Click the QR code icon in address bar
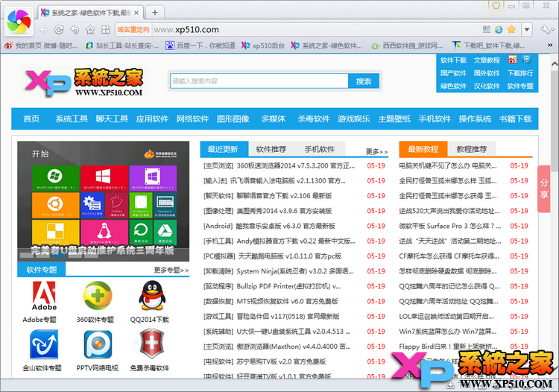Viewport: 559px width, 392px height. pyautogui.click(x=486, y=30)
